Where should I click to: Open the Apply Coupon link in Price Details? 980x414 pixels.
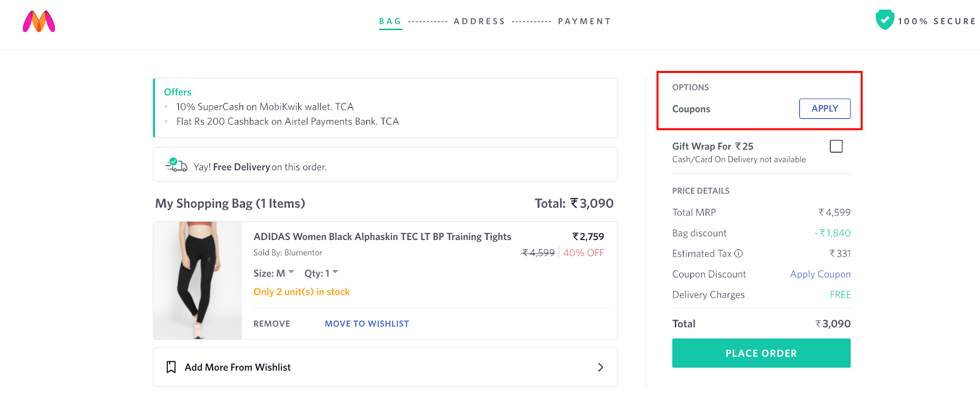(820, 274)
